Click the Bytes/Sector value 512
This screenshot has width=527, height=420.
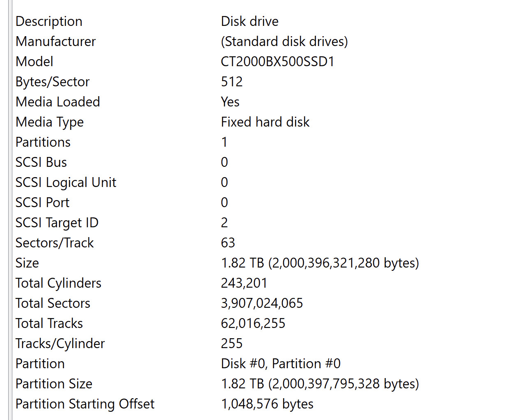[232, 82]
